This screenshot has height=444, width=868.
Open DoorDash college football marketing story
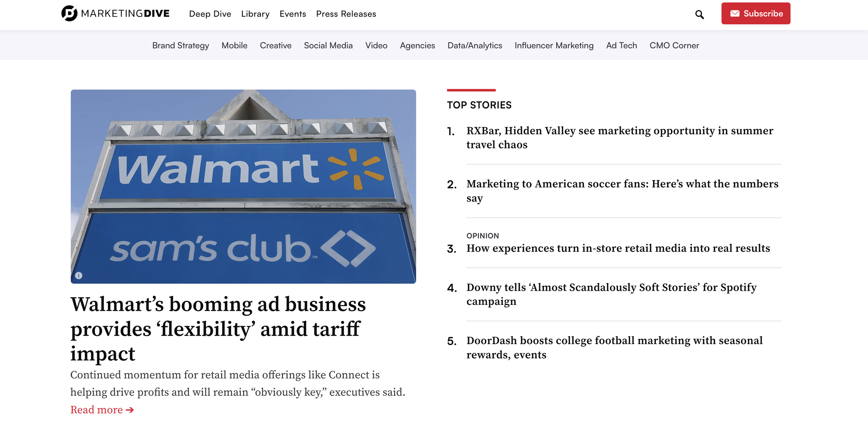coord(614,348)
